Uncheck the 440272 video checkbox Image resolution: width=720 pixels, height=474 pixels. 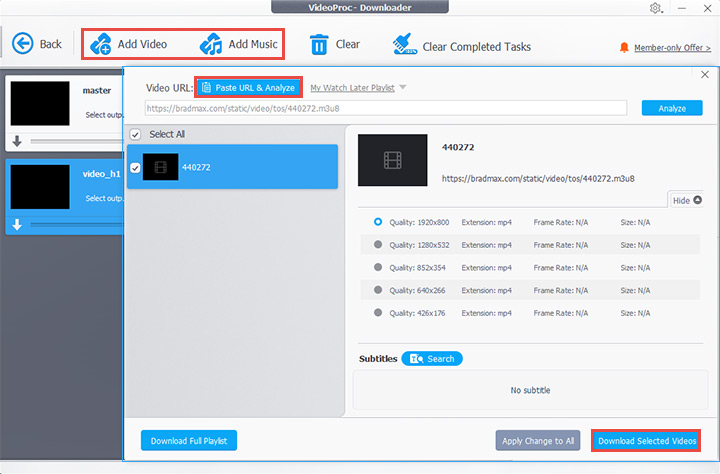[135, 168]
